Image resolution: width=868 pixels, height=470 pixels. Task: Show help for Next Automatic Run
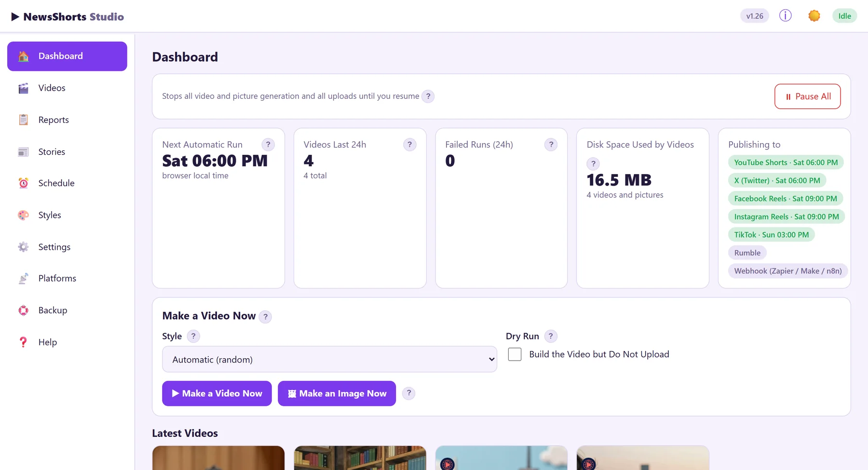268,145
